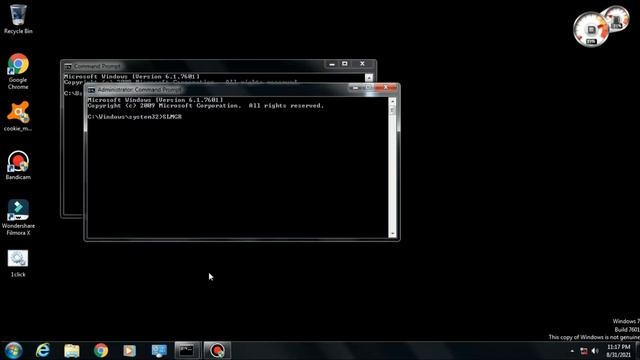Minimize the Administrator Command Prompt window
The image size is (640, 360).
[x=356, y=87]
